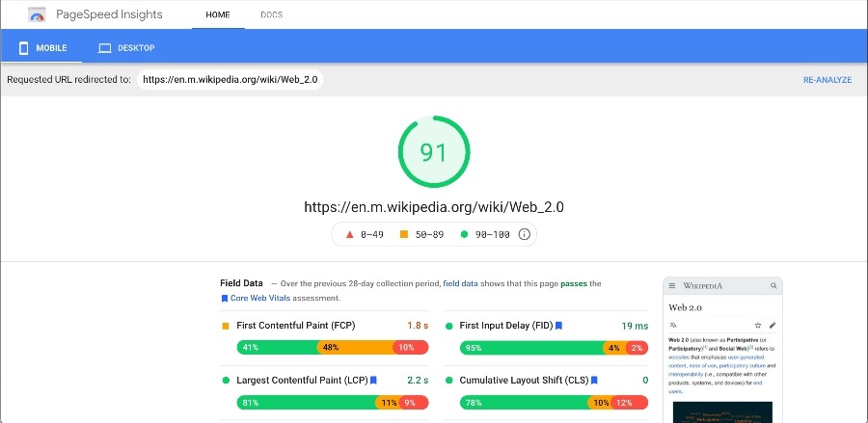
Task: Click the desktop laptop icon
Action: pos(104,48)
